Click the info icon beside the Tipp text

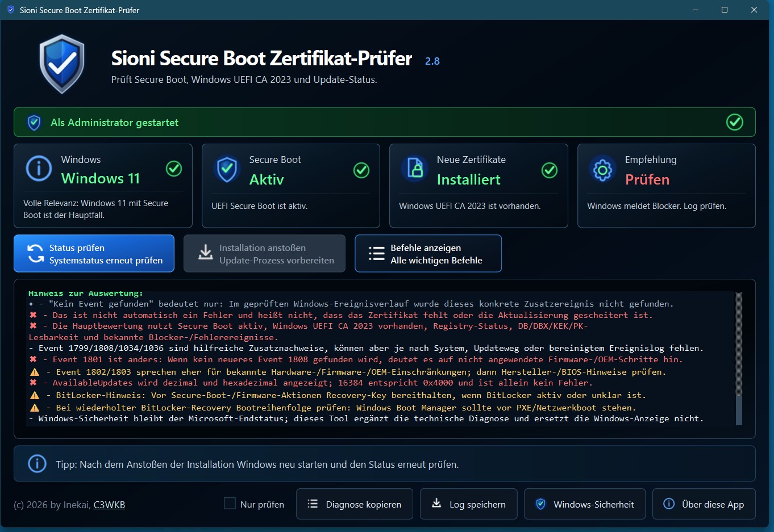pos(37,464)
